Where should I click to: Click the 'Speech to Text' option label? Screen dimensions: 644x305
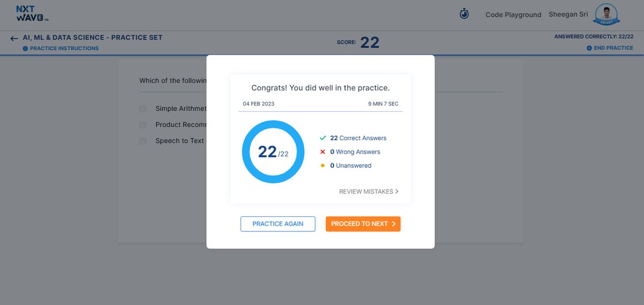[x=180, y=141]
